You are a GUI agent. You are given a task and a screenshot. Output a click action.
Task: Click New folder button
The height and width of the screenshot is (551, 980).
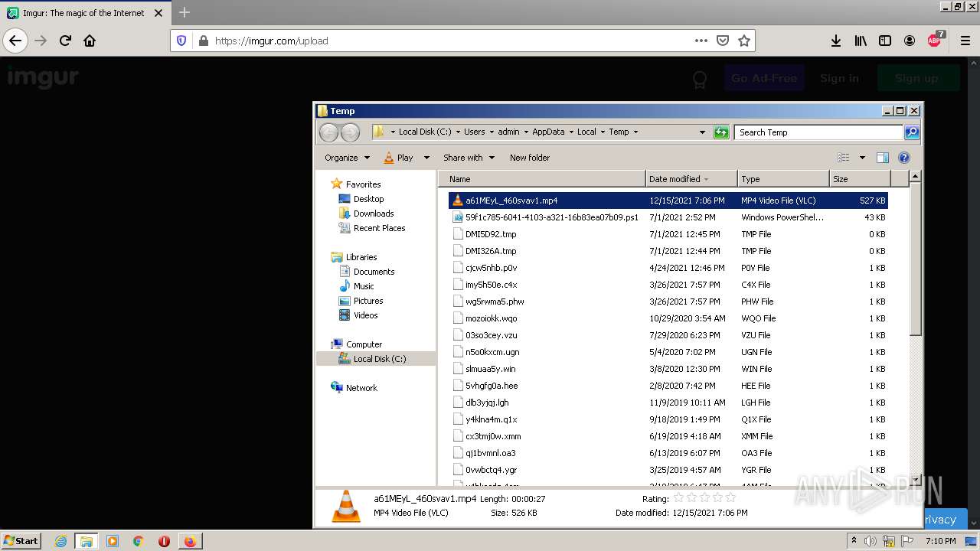(530, 158)
